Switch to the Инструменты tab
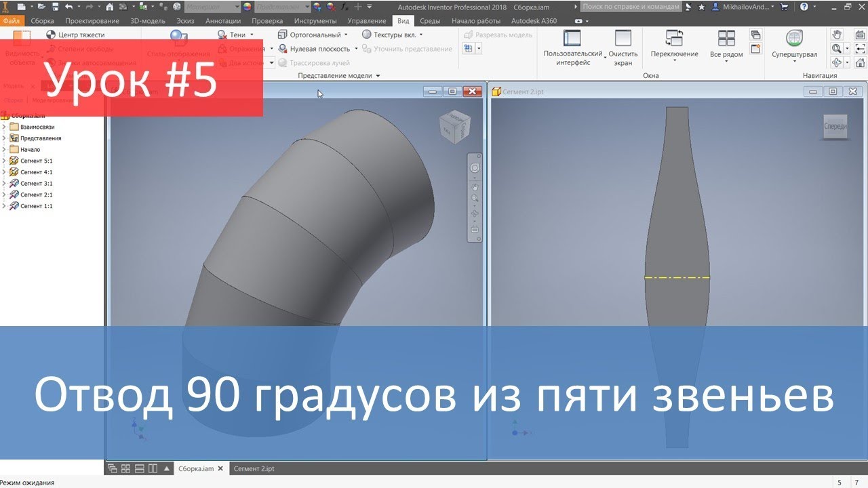The image size is (868, 488). [x=315, y=21]
